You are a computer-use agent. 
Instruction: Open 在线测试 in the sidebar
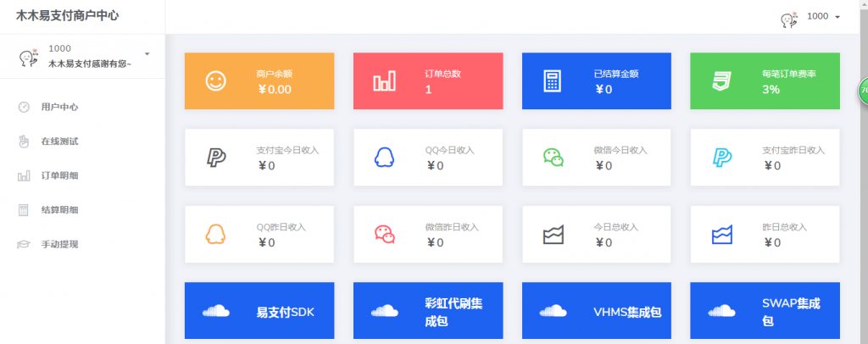pos(59,141)
